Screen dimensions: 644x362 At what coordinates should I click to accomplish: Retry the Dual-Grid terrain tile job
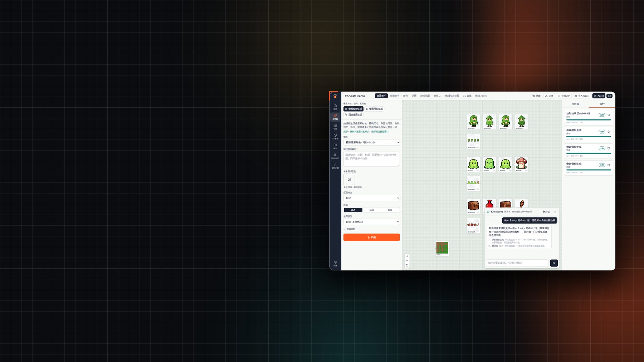pyautogui.click(x=609, y=115)
